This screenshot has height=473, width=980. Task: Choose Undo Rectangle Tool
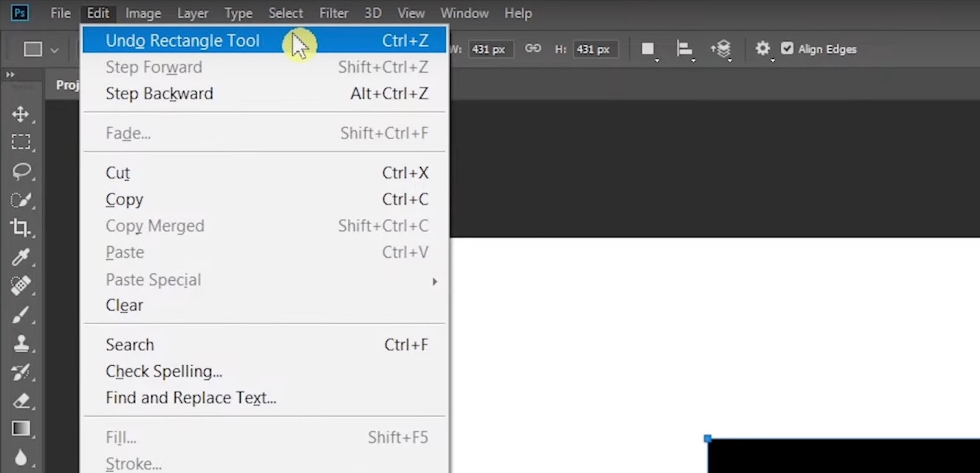coord(265,40)
